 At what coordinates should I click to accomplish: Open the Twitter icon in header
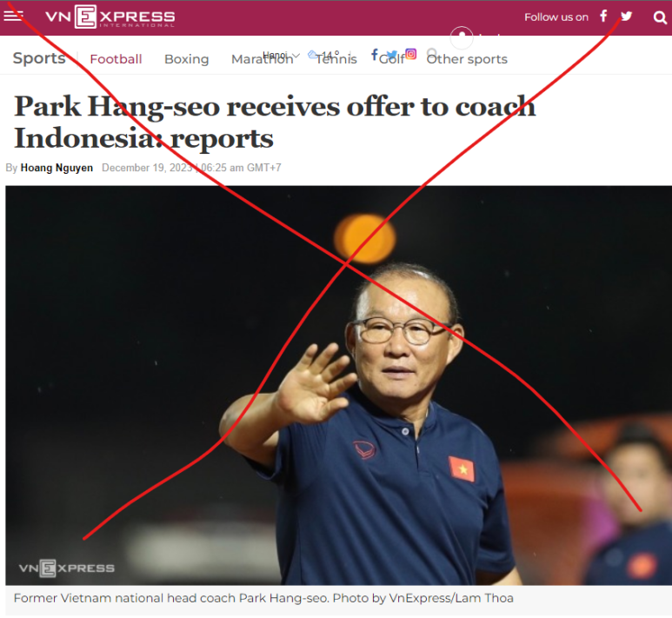pyautogui.click(x=626, y=17)
